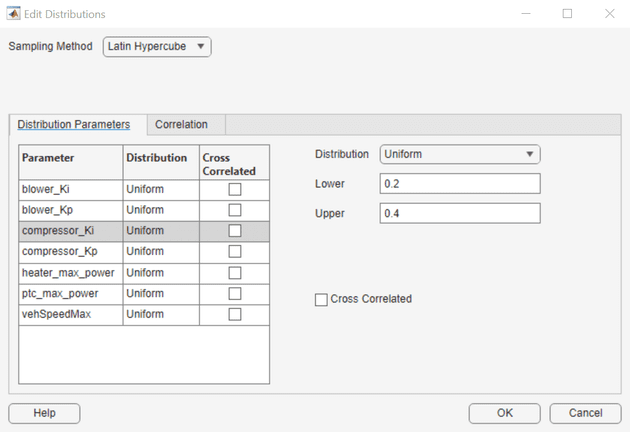This screenshot has width=630, height=432.
Task: Tick Cross Correlated checkbox for compressor_Kp
Action: pos(235,252)
